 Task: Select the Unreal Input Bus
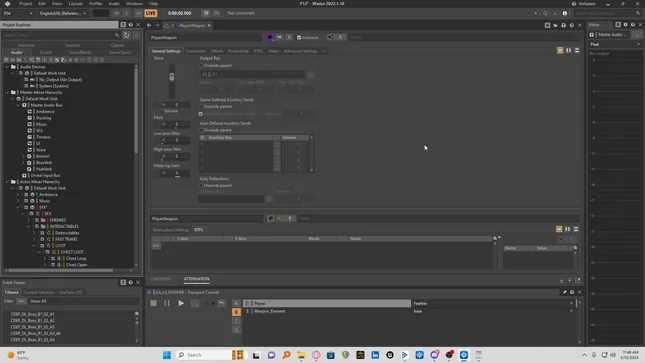[45, 175]
